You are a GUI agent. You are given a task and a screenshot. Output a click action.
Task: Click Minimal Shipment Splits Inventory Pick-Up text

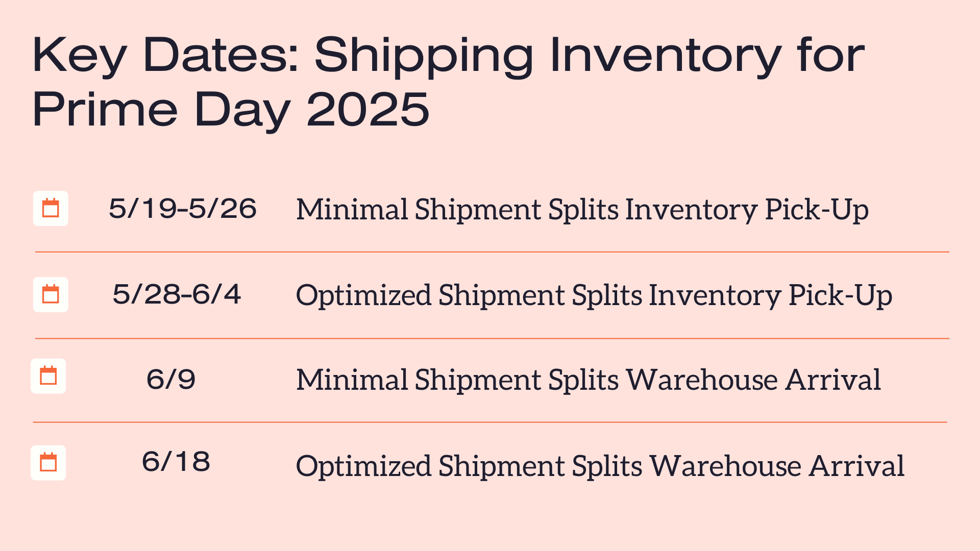tap(582, 210)
